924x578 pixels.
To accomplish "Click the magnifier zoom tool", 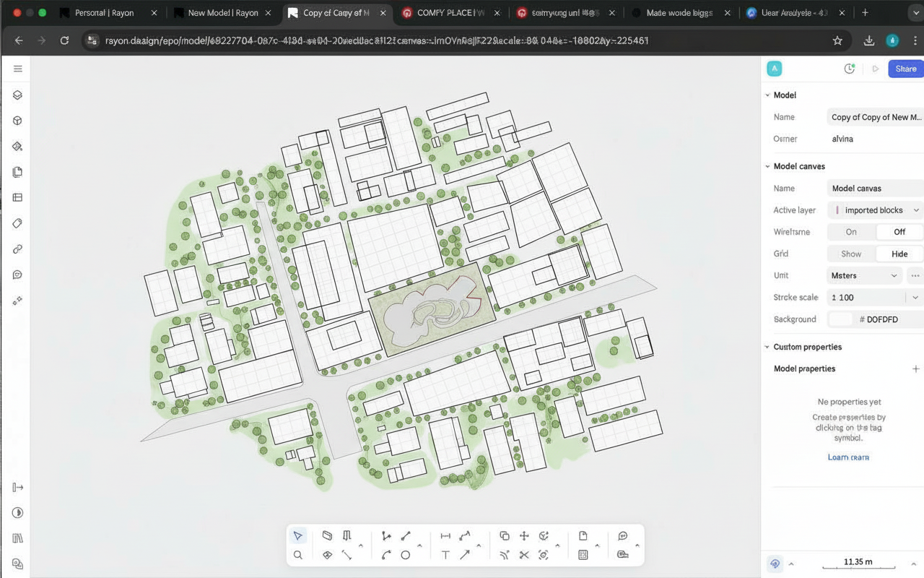I will [297, 555].
